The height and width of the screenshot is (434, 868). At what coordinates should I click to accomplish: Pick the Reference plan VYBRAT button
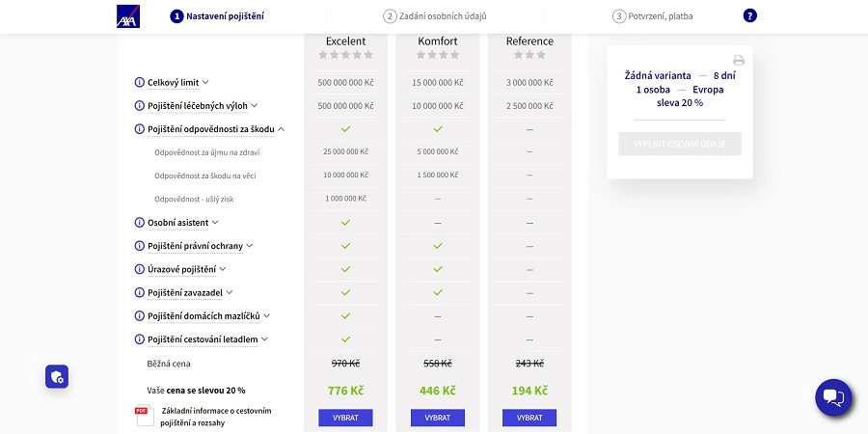pyautogui.click(x=529, y=418)
